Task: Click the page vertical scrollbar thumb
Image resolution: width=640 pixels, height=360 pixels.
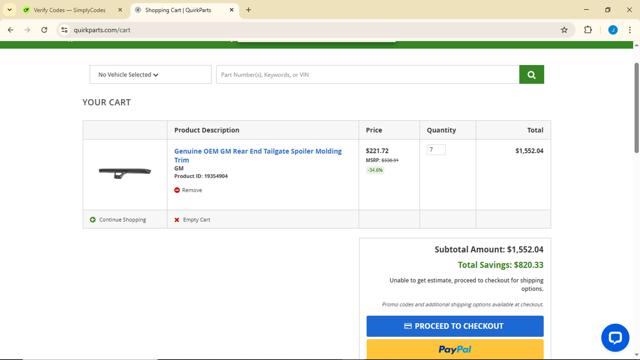Action: 636,108
